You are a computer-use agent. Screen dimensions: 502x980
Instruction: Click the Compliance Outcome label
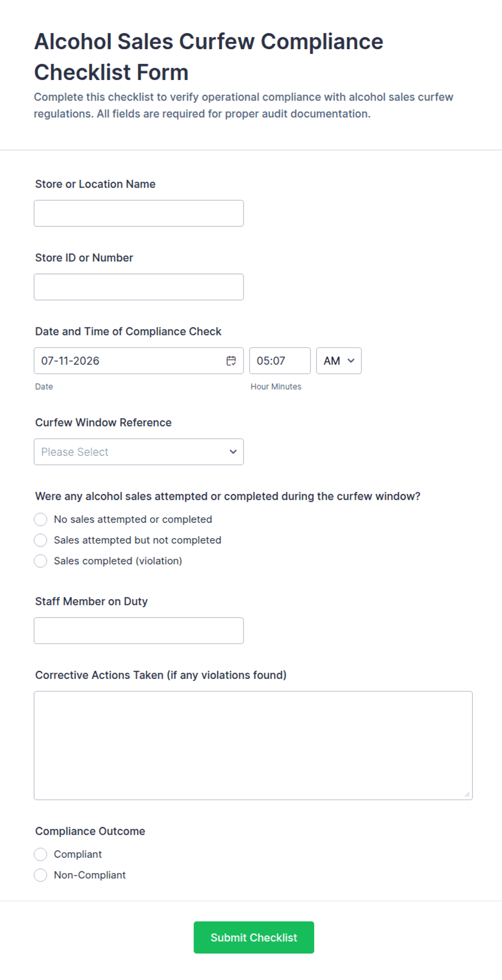point(90,831)
